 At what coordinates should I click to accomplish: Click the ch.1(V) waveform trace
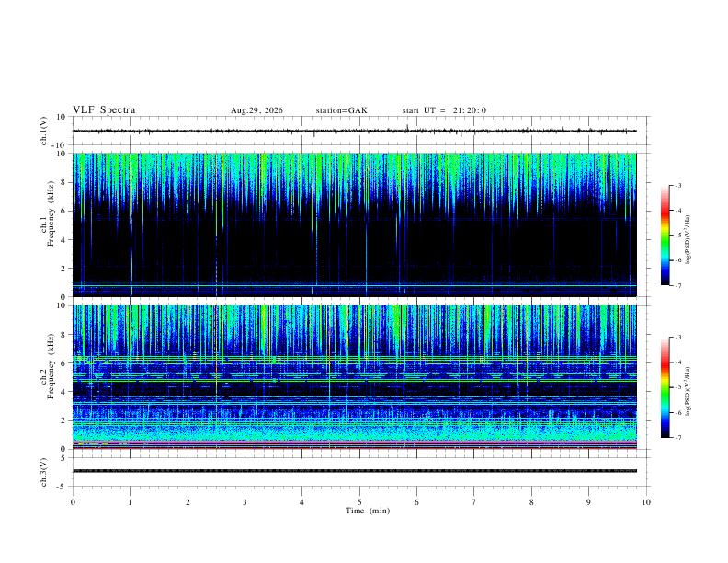click(x=354, y=131)
